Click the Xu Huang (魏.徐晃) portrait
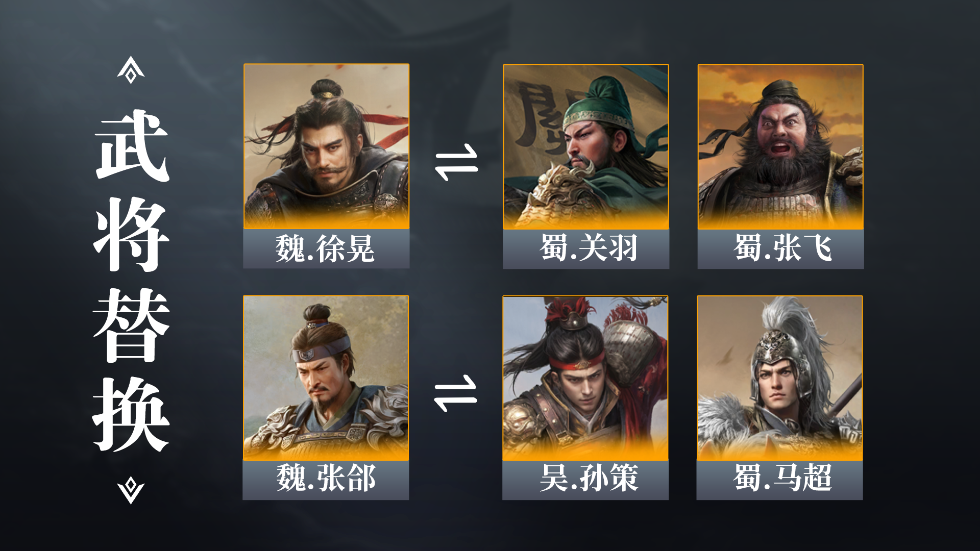The image size is (980, 551). [x=326, y=146]
